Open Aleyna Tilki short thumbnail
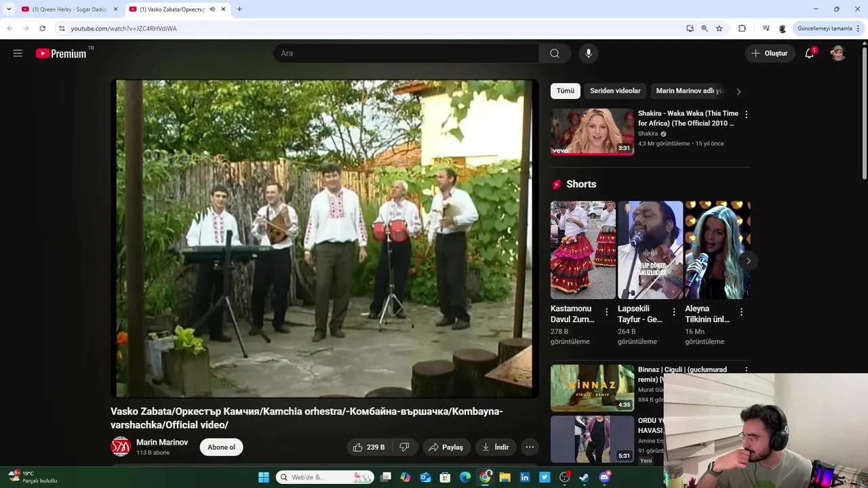868x488 pixels. tap(717, 250)
